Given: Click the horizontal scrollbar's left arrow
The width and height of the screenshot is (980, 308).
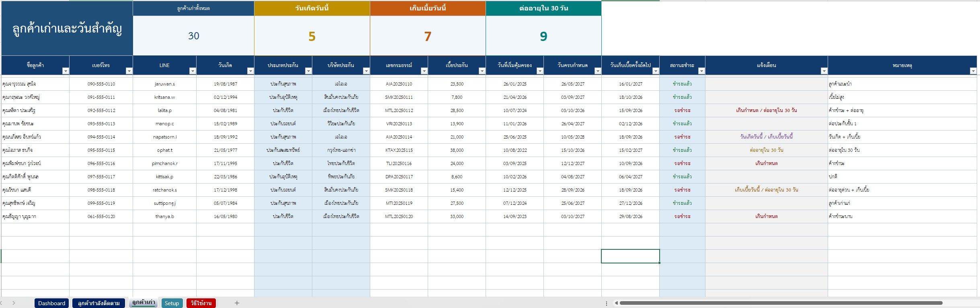Looking at the screenshot, I should point(616,303).
